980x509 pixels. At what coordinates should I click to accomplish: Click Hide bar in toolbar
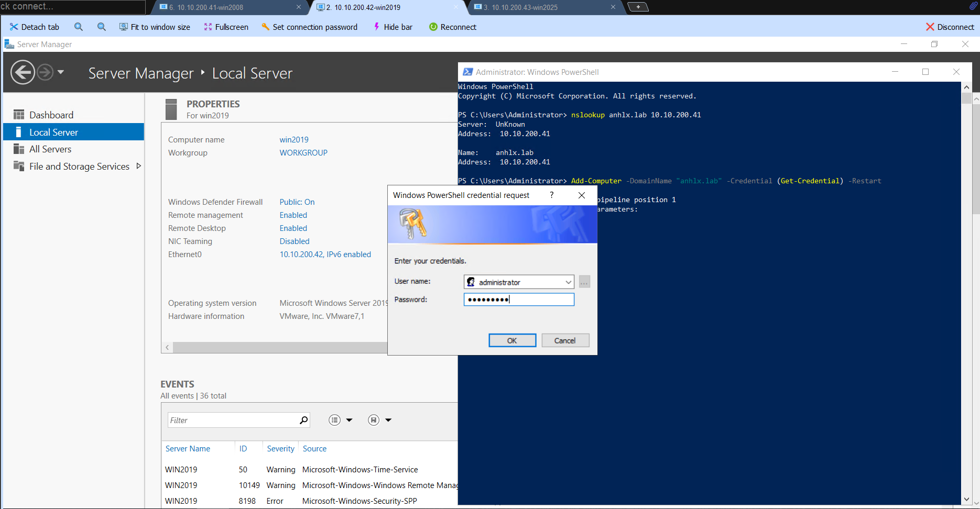[x=393, y=27]
